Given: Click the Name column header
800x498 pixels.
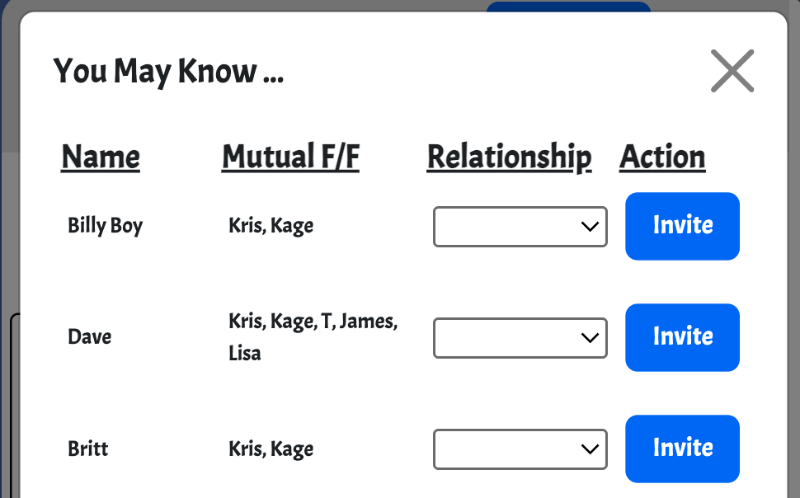Looking at the screenshot, I should [x=101, y=157].
